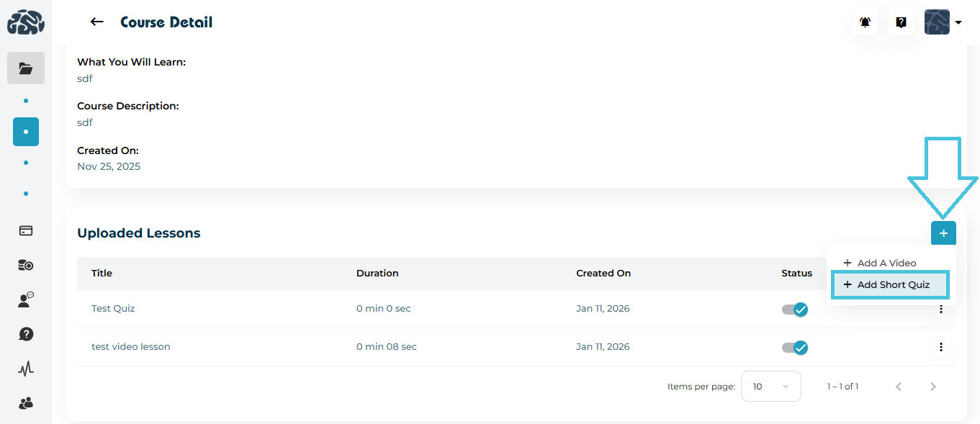This screenshot has height=424, width=980.
Task: Click the coins stack icon in sidebar
Action: click(26, 266)
